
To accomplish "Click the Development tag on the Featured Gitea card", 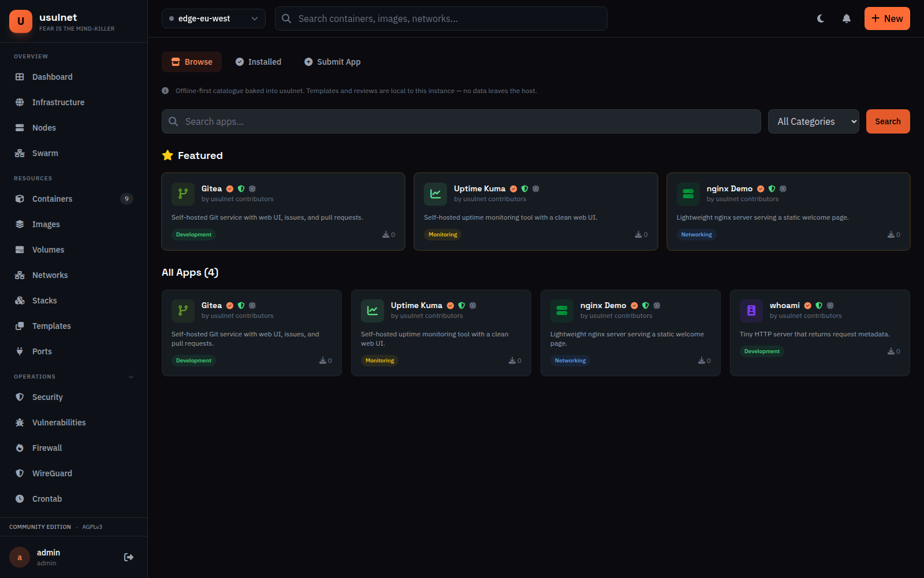I will pos(193,235).
